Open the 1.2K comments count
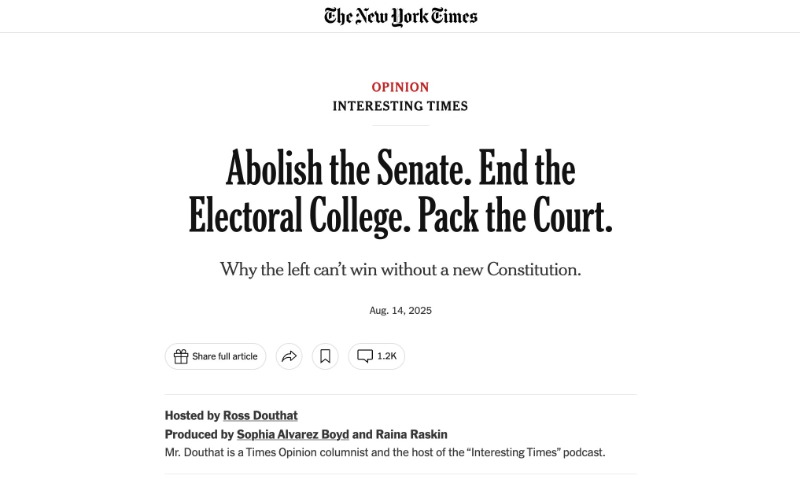Image resolution: width=800 pixels, height=489 pixels. coord(387,357)
